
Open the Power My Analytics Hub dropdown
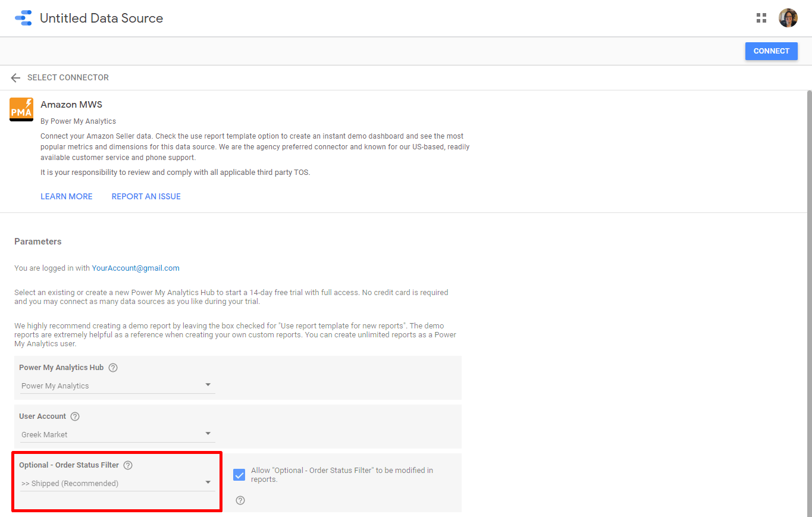(x=117, y=386)
